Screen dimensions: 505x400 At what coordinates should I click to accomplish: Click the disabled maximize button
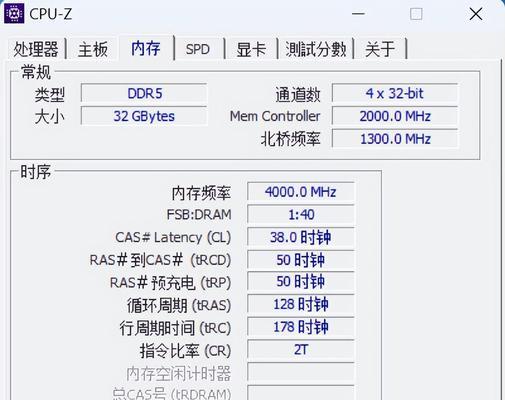point(416,14)
